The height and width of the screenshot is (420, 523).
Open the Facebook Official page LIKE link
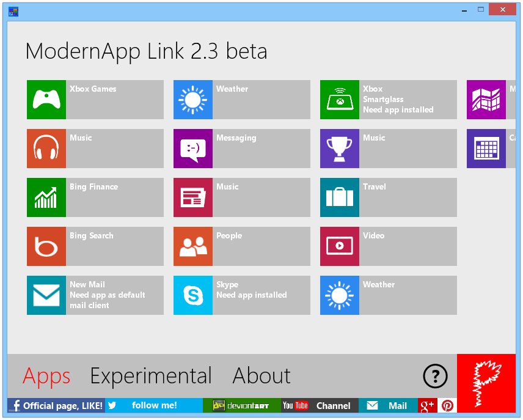56,405
